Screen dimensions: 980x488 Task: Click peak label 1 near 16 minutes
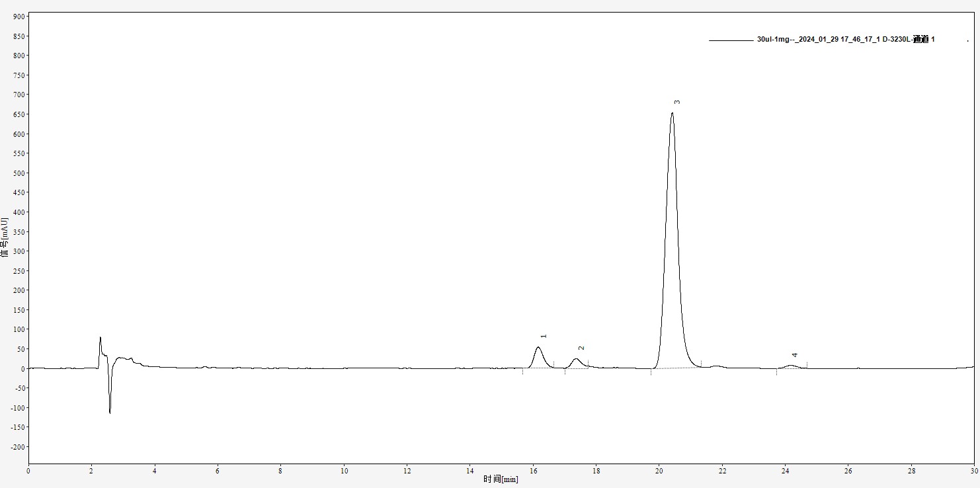pos(544,336)
